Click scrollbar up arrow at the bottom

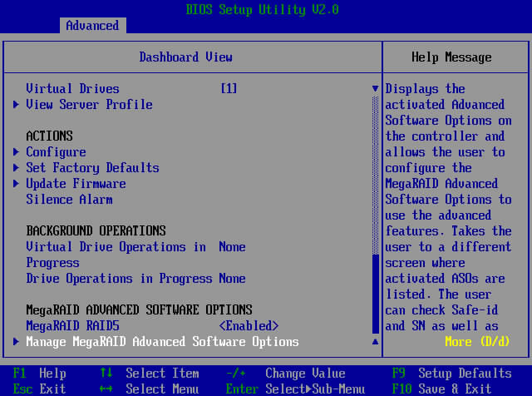pos(375,342)
